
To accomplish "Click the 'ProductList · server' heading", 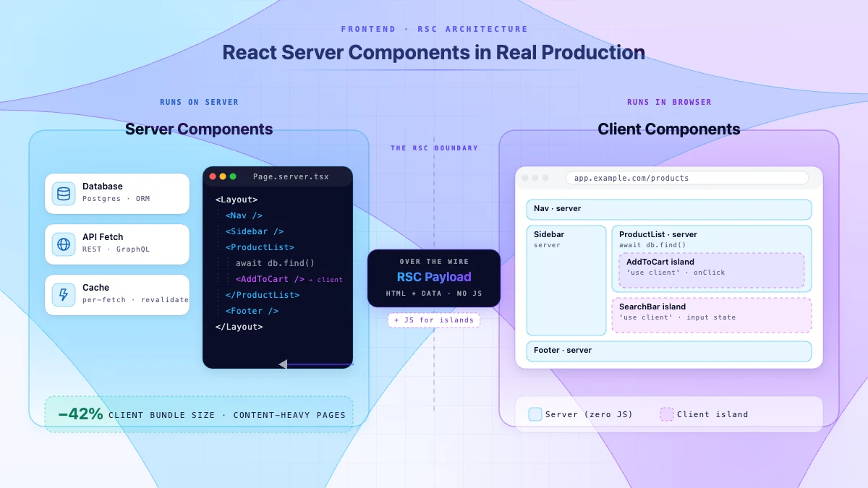I will pos(658,234).
